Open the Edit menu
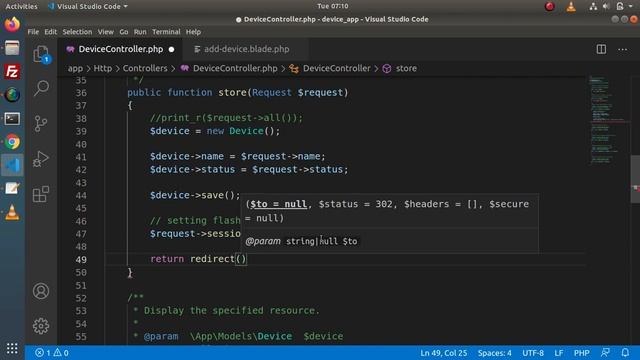Viewport: 640px width, 360px height. coord(51,32)
